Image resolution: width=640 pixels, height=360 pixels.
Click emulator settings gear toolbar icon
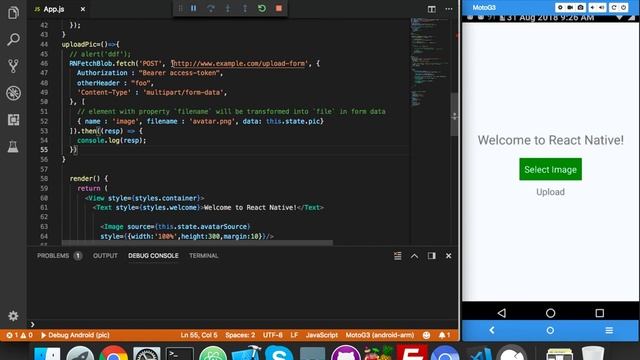[x=560, y=7]
